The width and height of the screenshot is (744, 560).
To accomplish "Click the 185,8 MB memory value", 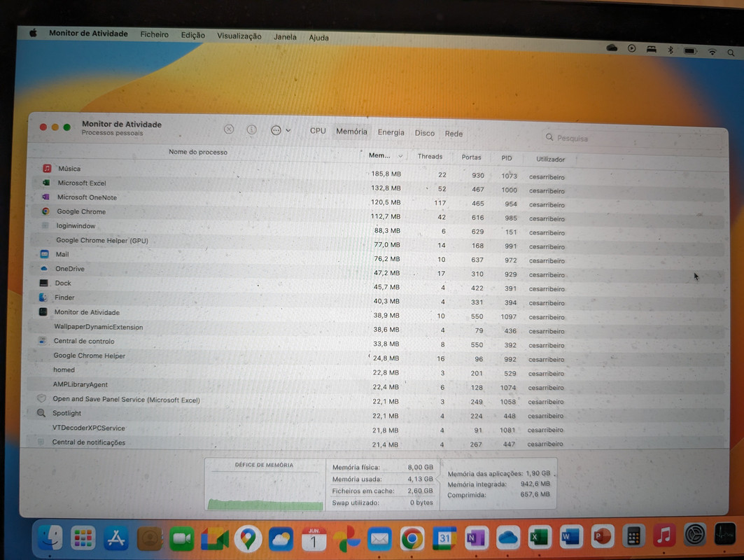I will coord(386,174).
